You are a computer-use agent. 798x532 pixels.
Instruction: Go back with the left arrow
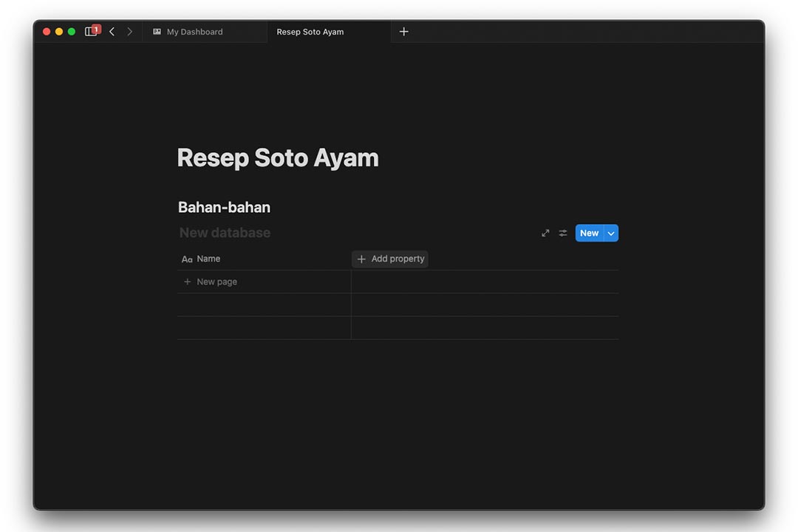(x=112, y=32)
